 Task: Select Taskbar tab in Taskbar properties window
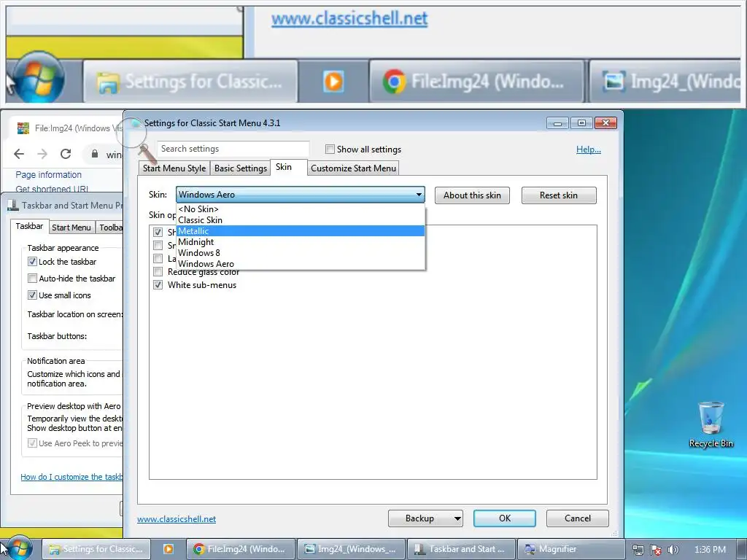(29, 226)
